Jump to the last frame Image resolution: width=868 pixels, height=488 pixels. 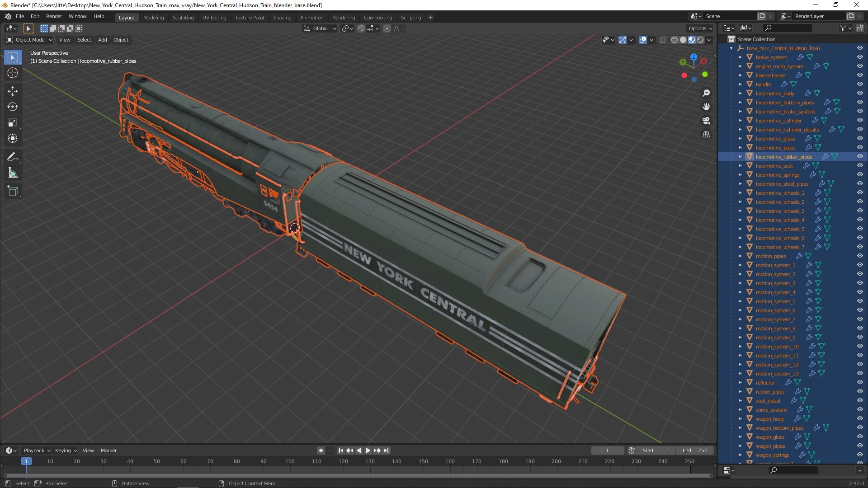(386, 450)
